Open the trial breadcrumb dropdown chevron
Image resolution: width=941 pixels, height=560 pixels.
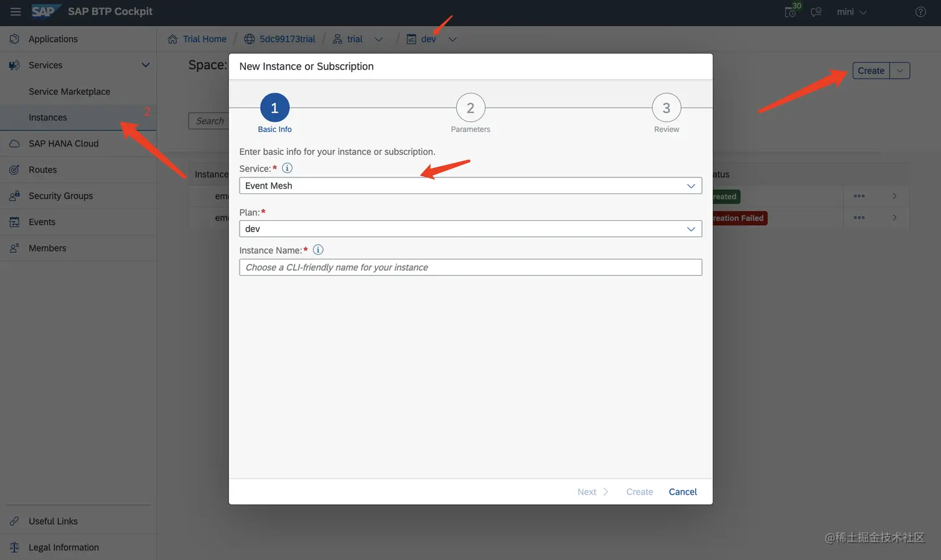coord(378,39)
